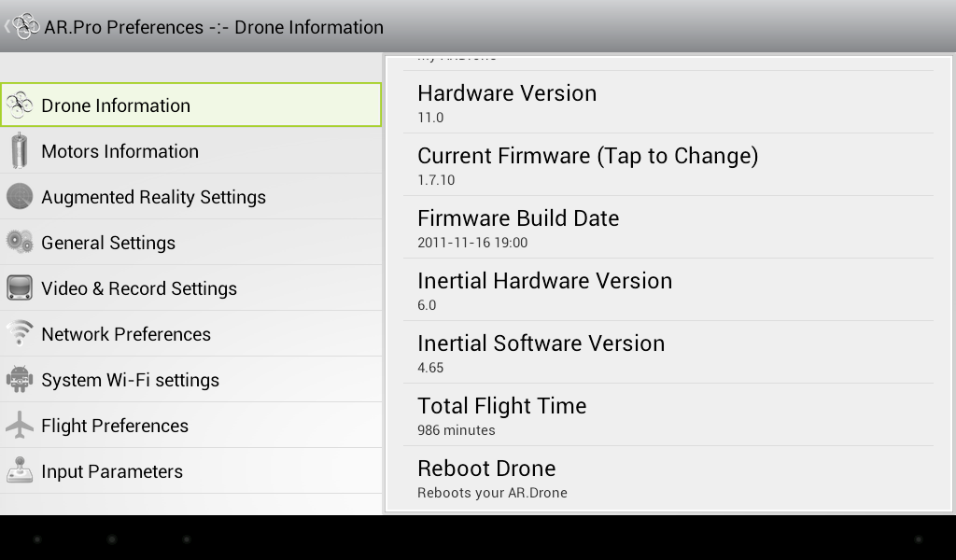956x560 pixels.
Task: Click hardware version value 11.0
Action: [x=430, y=118]
